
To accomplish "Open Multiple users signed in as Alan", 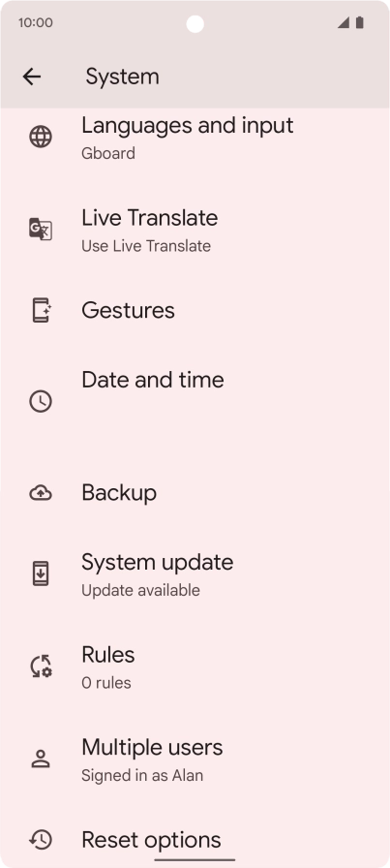I will [195, 759].
